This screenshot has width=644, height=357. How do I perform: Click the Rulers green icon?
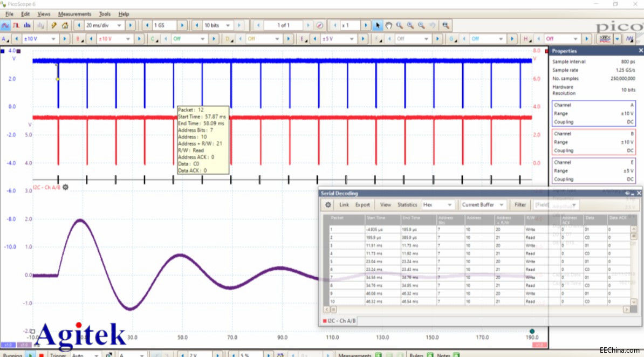[x=430, y=355]
